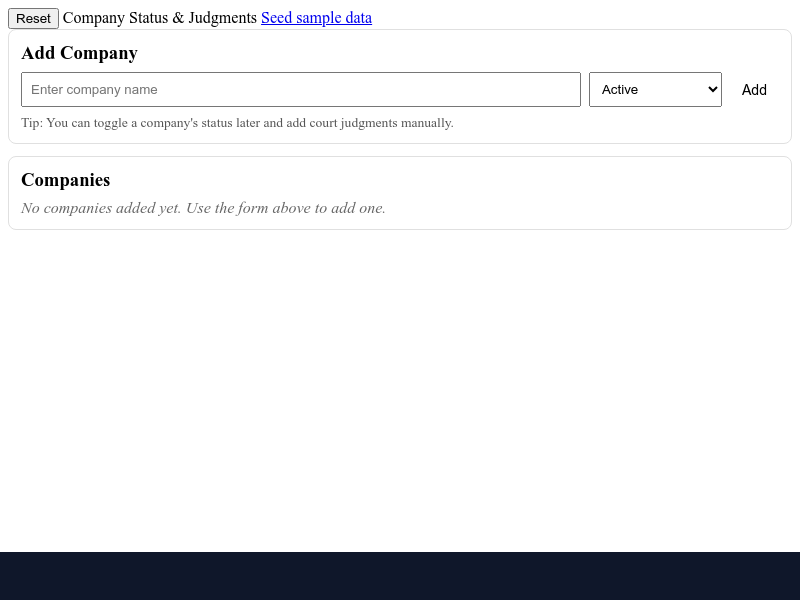Open the Active status dropdown
This screenshot has width=800, height=600.
click(655, 89)
